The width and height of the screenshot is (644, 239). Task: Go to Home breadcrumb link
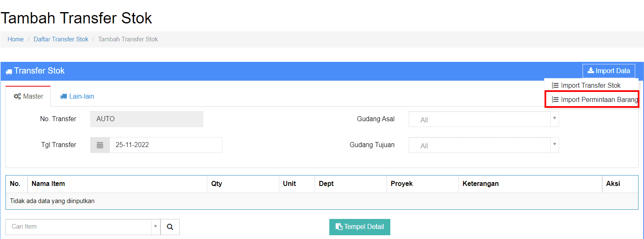[x=15, y=39]
